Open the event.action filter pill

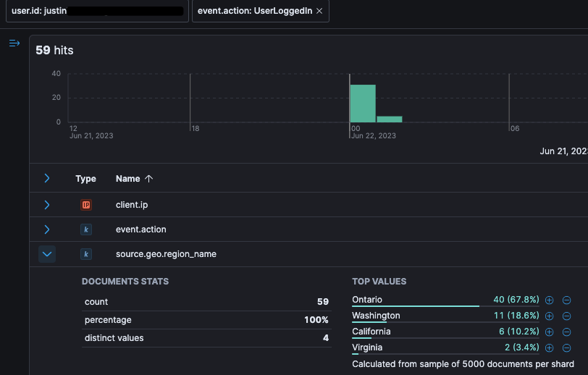(x=255, y=11)
